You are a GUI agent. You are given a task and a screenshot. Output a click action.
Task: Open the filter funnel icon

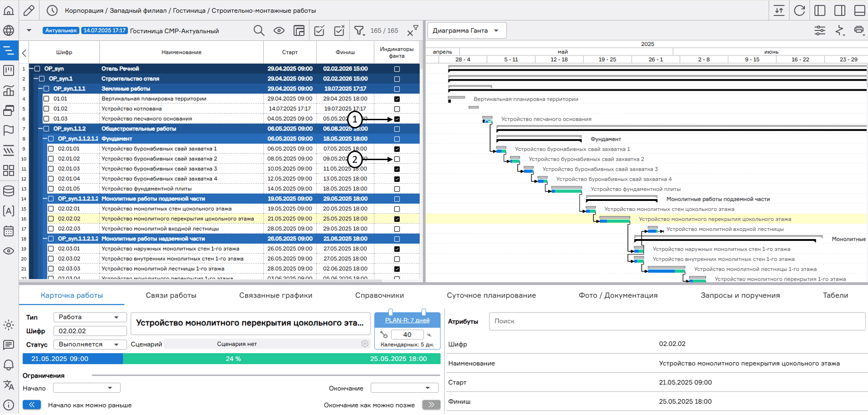[x=359, y=30]
